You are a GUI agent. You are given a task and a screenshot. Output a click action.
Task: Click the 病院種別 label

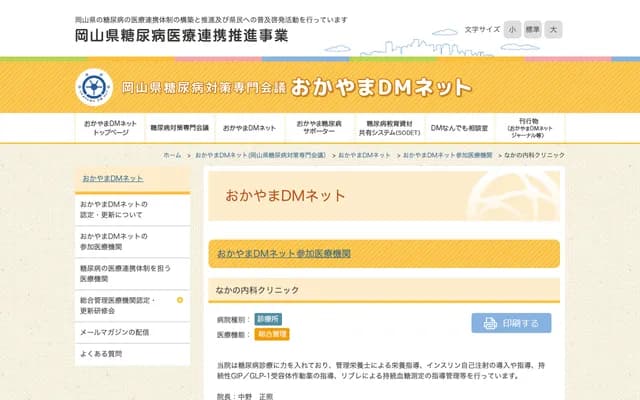coord(233,320)
